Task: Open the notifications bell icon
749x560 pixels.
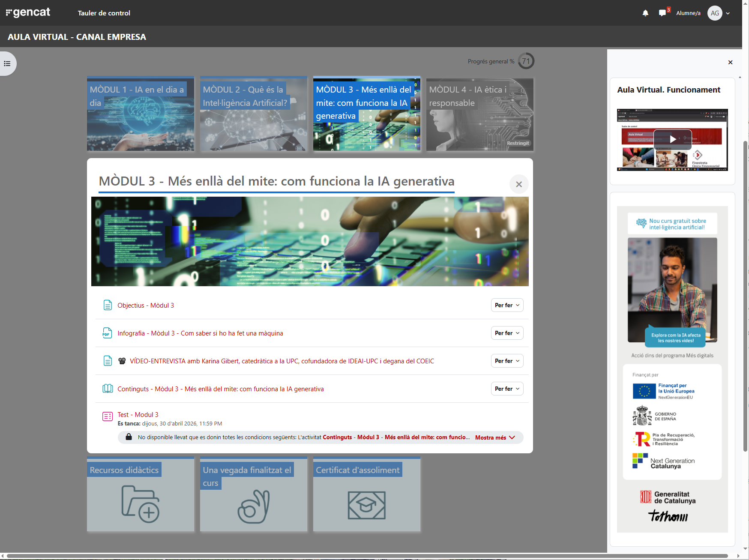Action: (645, 13)
